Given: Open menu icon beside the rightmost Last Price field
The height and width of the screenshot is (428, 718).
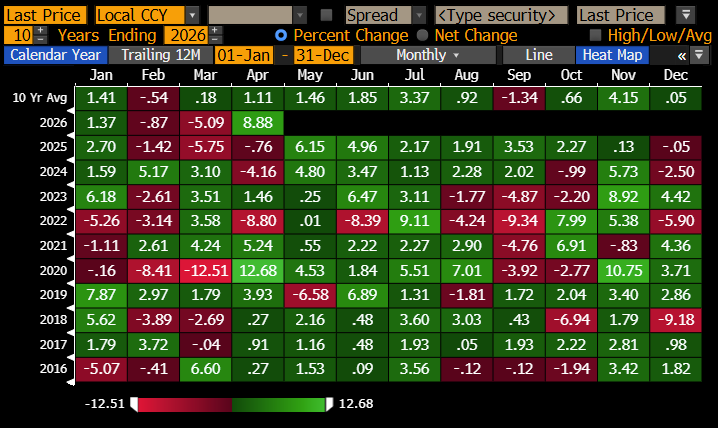Looking at the screenshot, I should (x=685, y=15).
